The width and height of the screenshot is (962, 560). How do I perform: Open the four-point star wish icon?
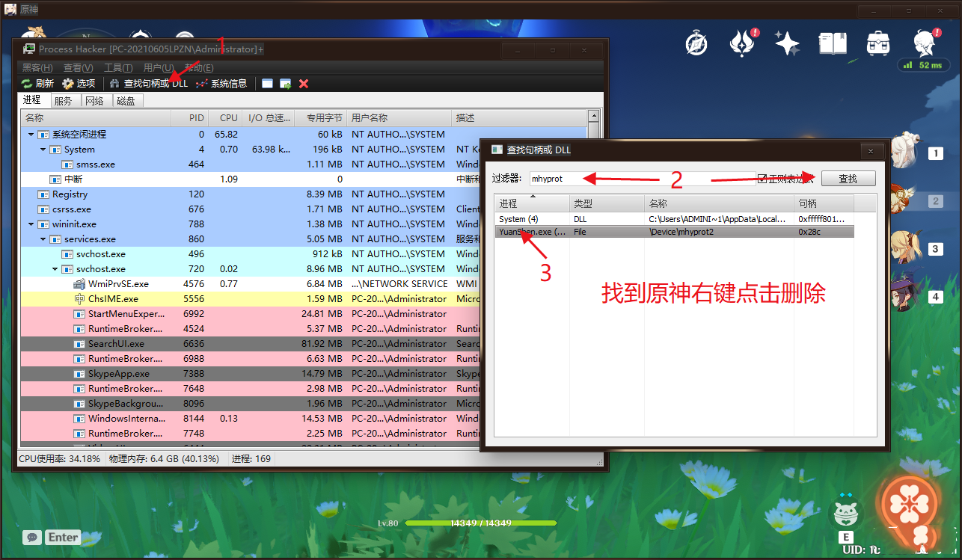coord(787,43)
